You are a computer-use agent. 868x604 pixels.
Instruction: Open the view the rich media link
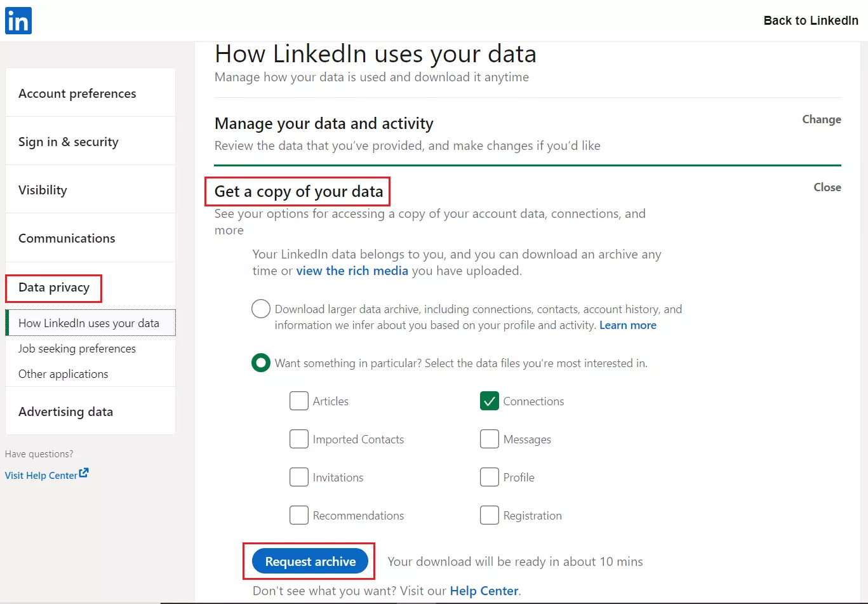point(352,271)
